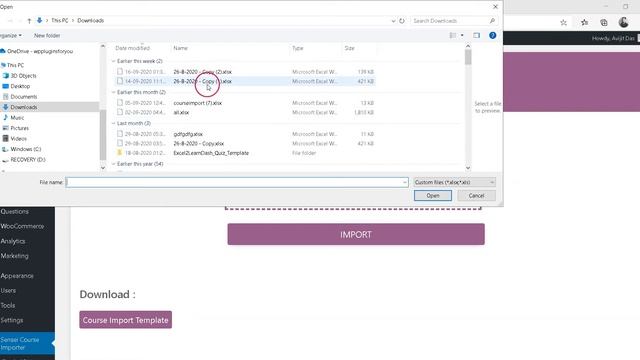Open view options dropdown arrow
This screenshot has width=640, height=360.
[x=462, y=36]
